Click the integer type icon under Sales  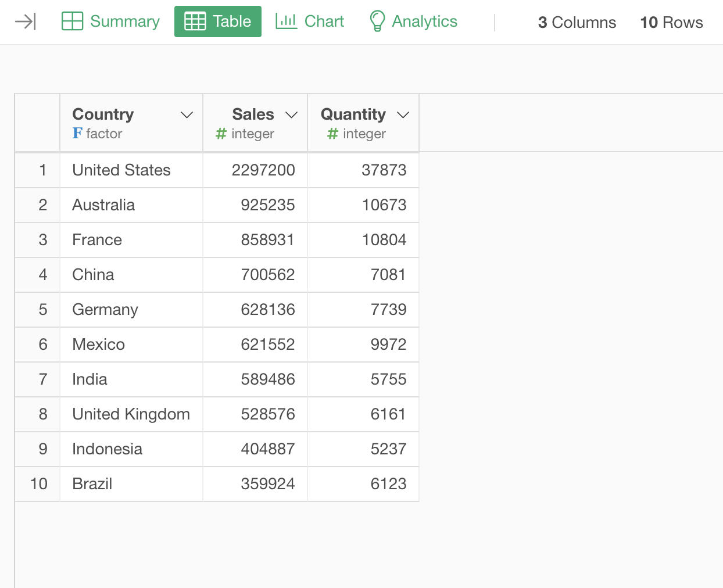coord(220,134)
